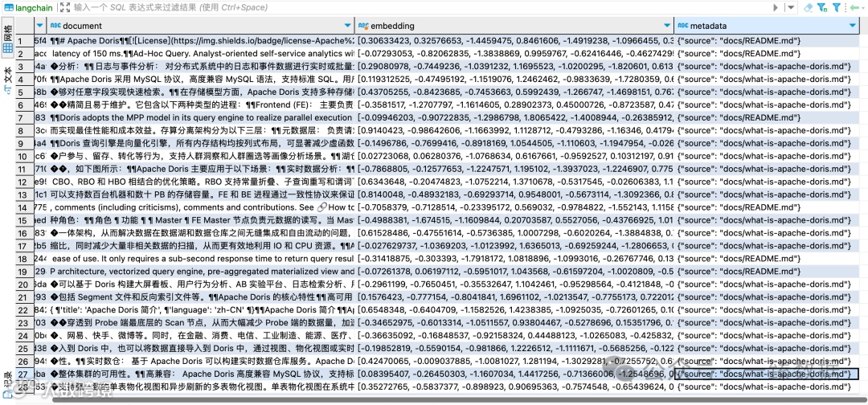
Task: Click metadata cell in row 14 docs/README.md
Action: (767, 207)
